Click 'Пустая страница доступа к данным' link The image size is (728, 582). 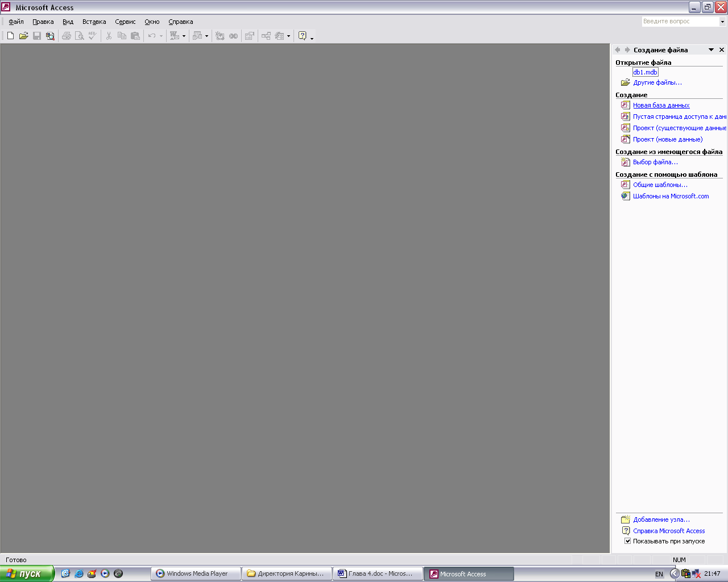[x=680, y=117]
